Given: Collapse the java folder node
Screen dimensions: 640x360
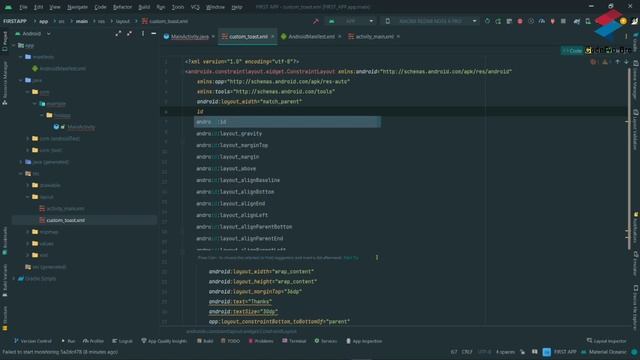Looking at the screenshot, I should (x=21, y=80).
